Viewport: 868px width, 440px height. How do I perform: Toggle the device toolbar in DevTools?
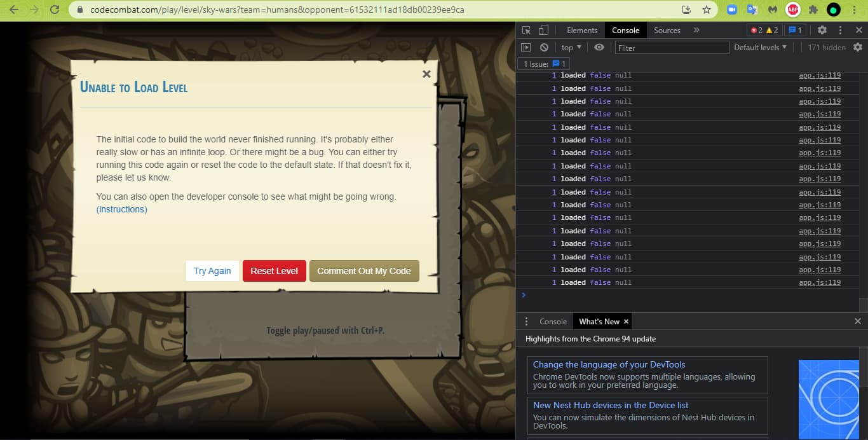543,30
